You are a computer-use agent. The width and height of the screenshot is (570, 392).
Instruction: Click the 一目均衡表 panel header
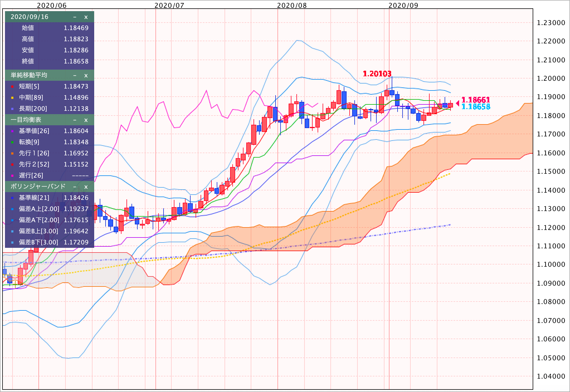coord(50,120)
